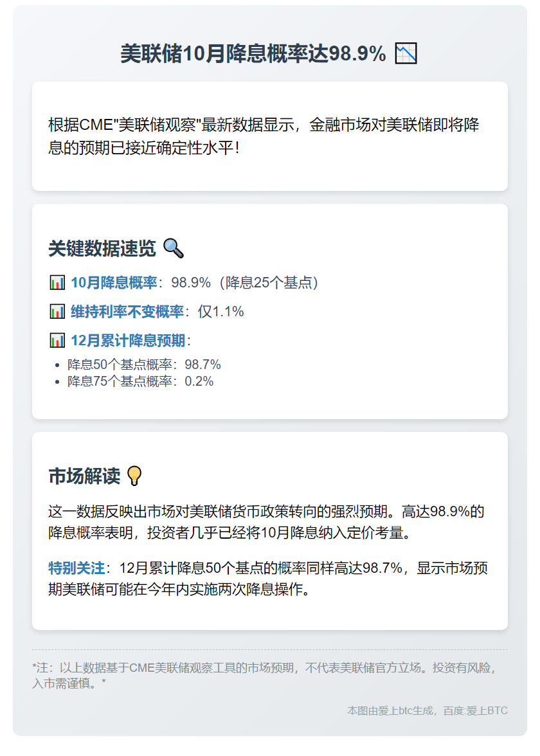The image size is (540, 756).
Task: Click the 关键数据速览 section heading
Action: 102,248
